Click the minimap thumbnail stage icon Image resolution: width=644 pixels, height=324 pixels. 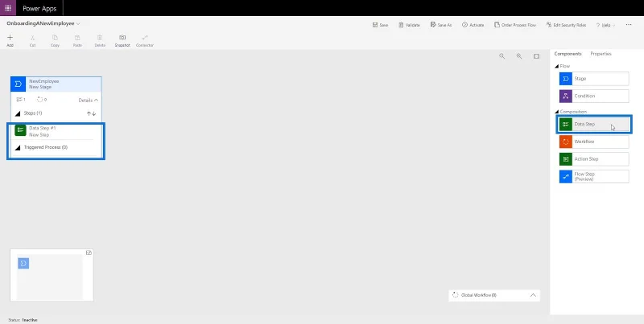coord(23,264)
